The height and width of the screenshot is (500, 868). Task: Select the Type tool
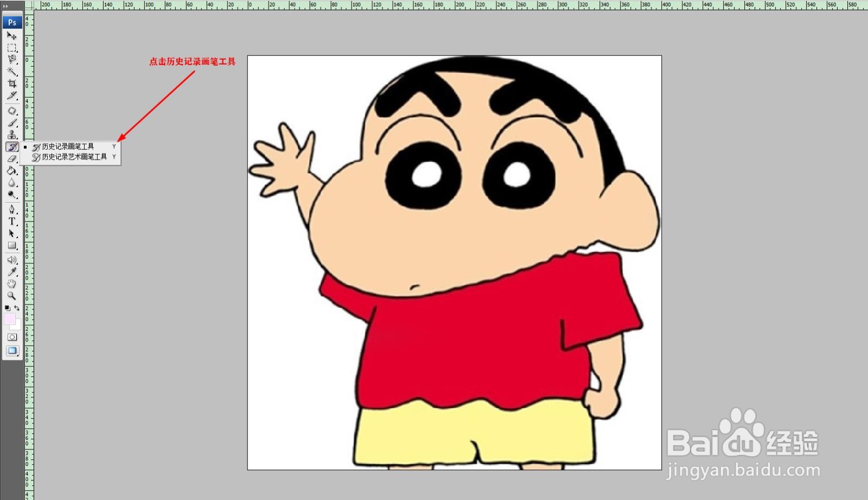pyautogui.click(x=12, y=221)
